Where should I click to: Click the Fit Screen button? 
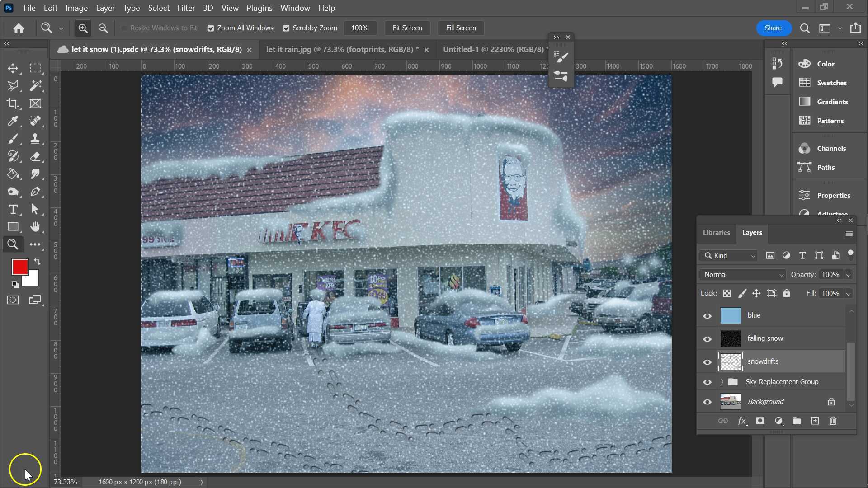click(407, 28)
